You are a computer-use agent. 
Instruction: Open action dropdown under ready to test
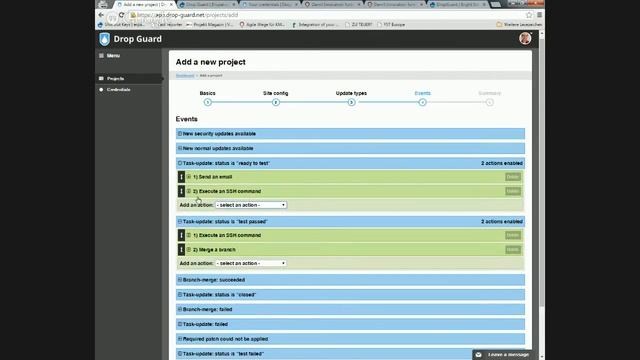click(251, 205)
